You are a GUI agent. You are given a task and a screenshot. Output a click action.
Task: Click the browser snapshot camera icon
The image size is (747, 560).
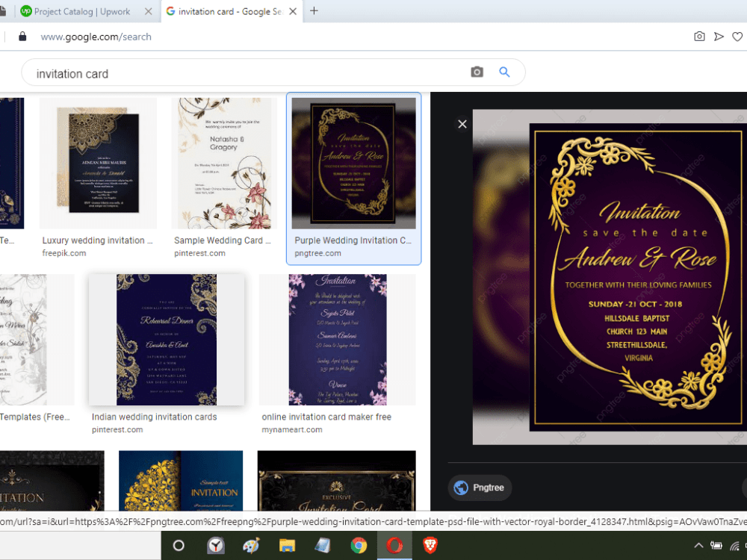coord(699,37)
